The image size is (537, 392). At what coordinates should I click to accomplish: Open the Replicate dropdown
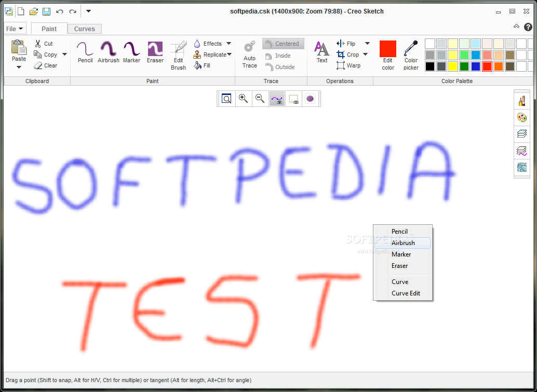(x=229, y=55)
